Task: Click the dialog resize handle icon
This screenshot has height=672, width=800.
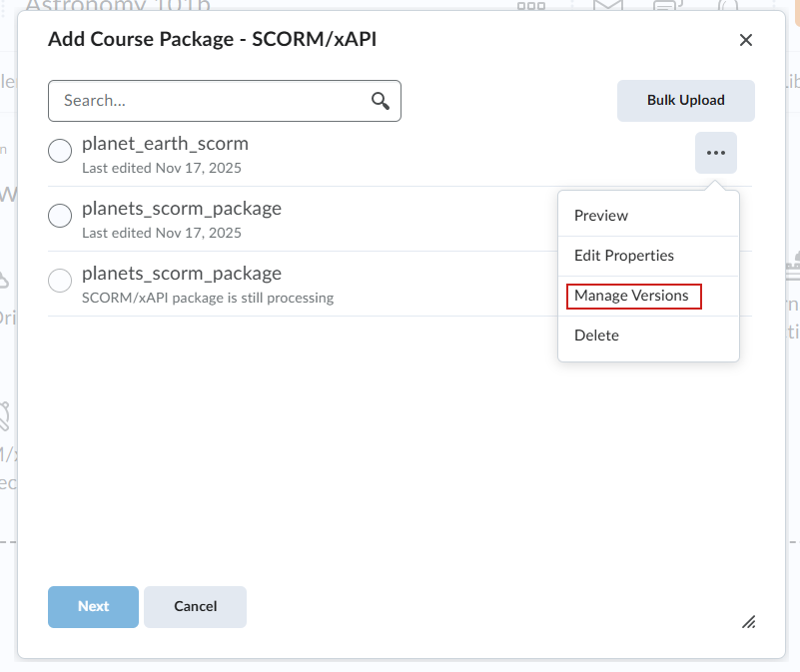Action: pyautogui.click(x=748, y=621)
